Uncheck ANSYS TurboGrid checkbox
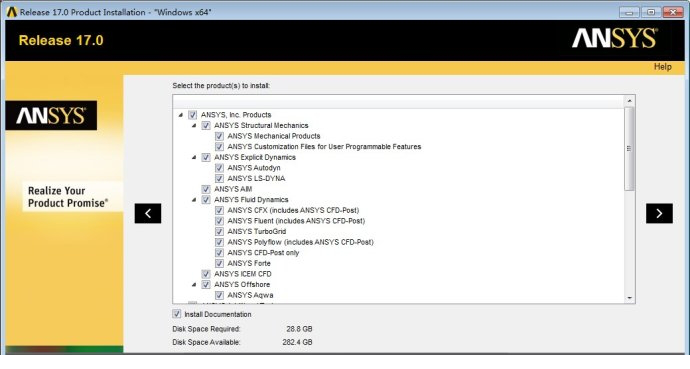 click(219, 231)
